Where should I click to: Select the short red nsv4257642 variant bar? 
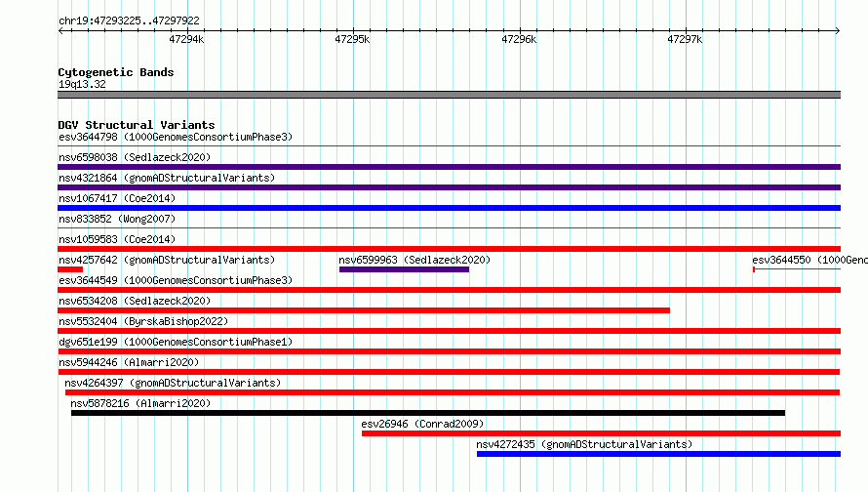[x=70, y=269]
